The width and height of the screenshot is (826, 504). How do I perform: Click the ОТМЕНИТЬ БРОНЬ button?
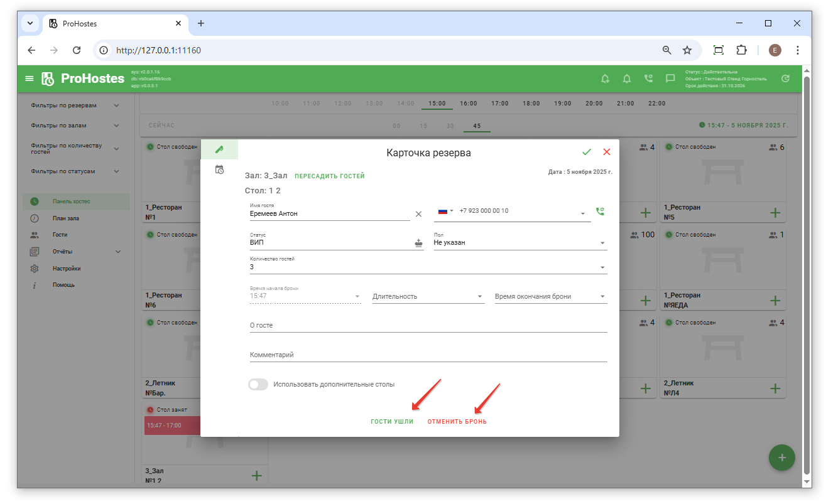pyautogui.click(x=457, y=422)
